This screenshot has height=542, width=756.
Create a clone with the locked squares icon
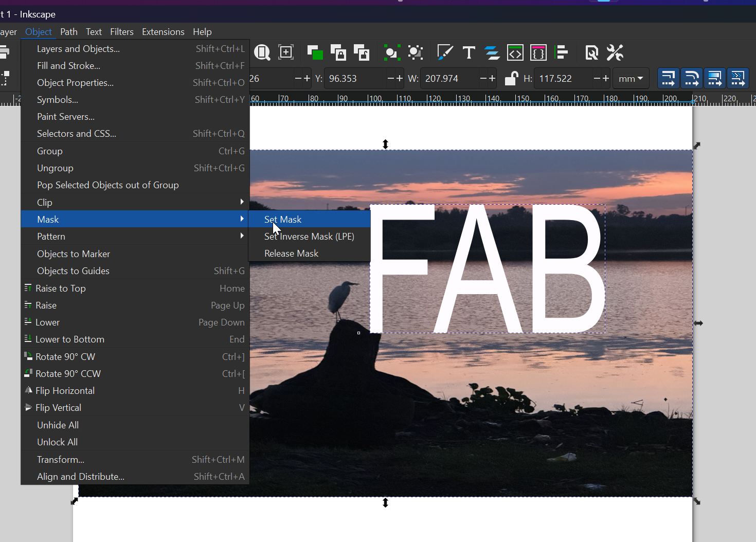pos(338,52)
